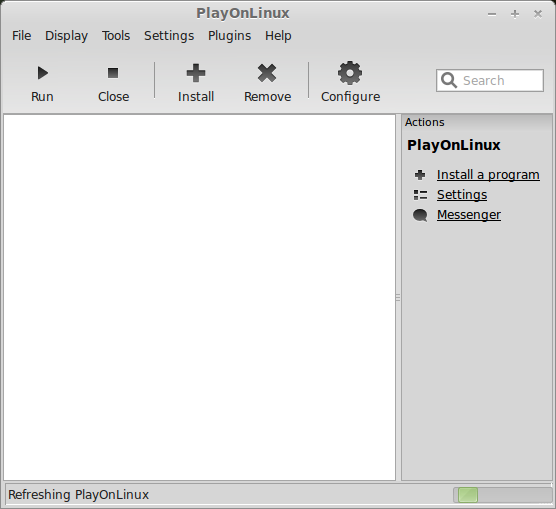Follow the Install a program link
This screenshot has width=556, height=509.
[x=488, y=175]
